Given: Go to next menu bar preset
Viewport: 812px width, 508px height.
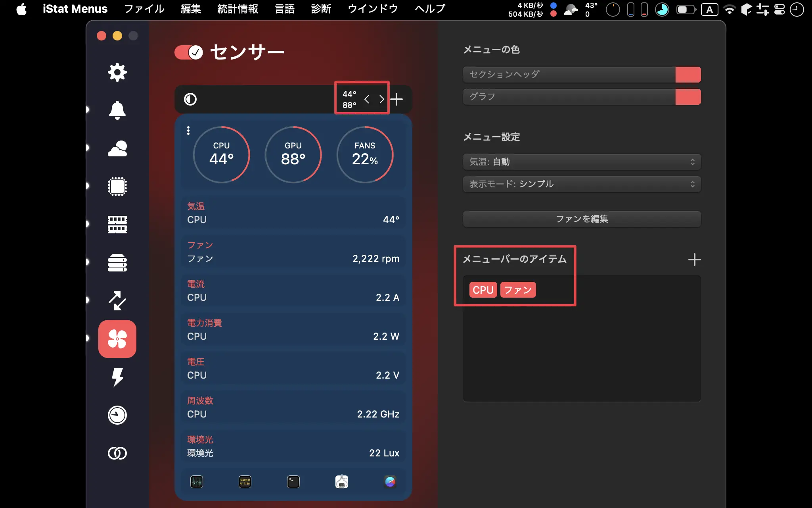Looking at the screenshot, I should point(381,99).
